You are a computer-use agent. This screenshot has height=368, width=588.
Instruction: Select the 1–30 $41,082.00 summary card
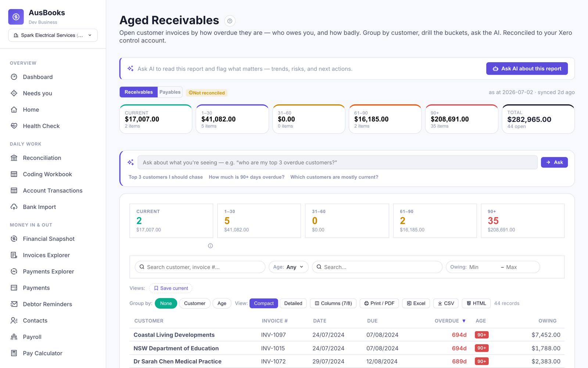pyautogui.click(x=232, y=119)
